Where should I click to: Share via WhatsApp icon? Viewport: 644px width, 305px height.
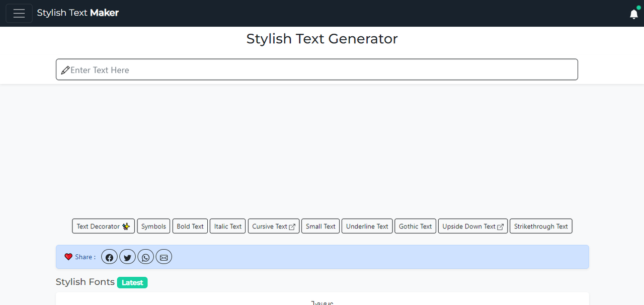click(145, 257)
